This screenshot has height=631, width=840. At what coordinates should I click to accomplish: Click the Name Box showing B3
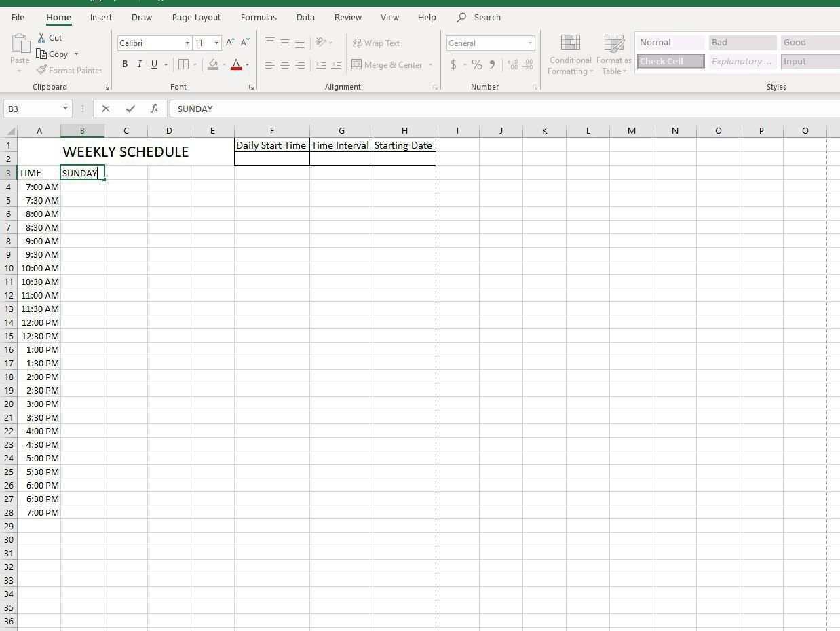coord(33,109)
